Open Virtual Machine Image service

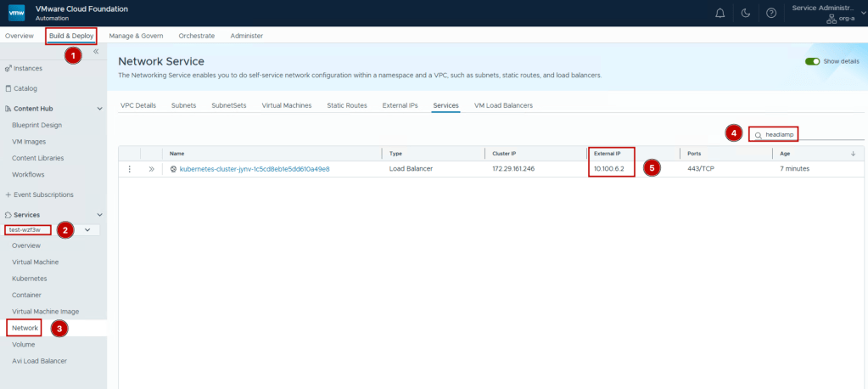[45, 312]
